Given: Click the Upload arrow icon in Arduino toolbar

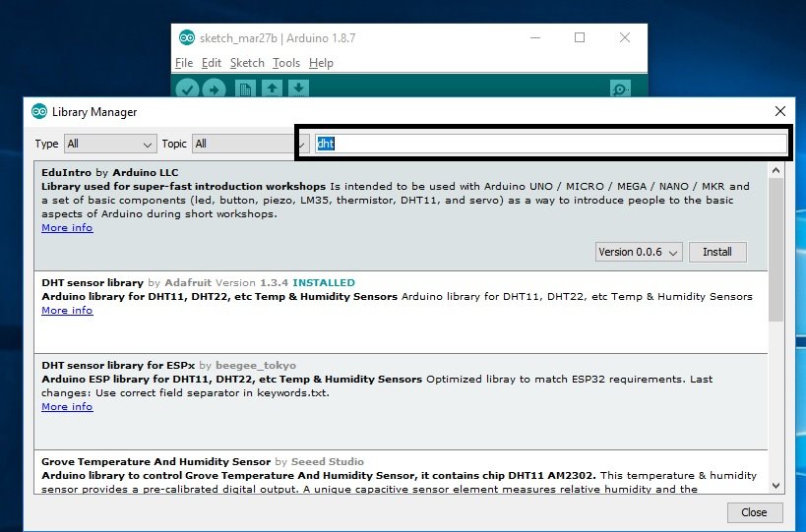Looking at the screenshot, I should [214, 89].
